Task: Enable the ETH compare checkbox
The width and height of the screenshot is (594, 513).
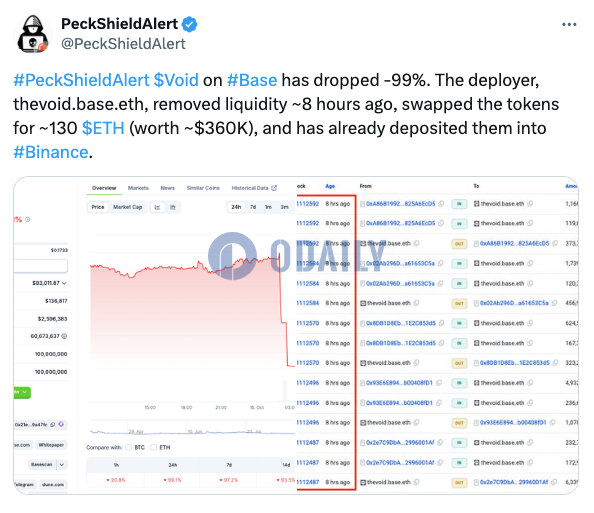Action: [x=153, y=447]
